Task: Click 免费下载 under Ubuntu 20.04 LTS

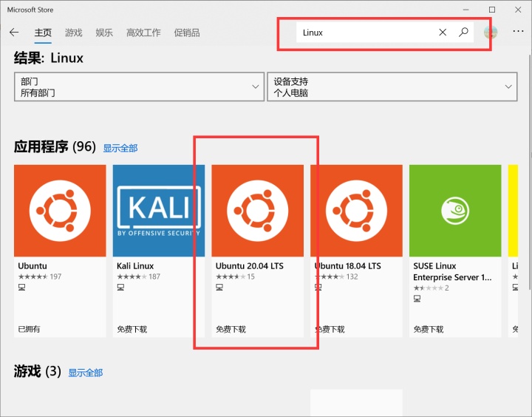Action: tap(231, 329)
